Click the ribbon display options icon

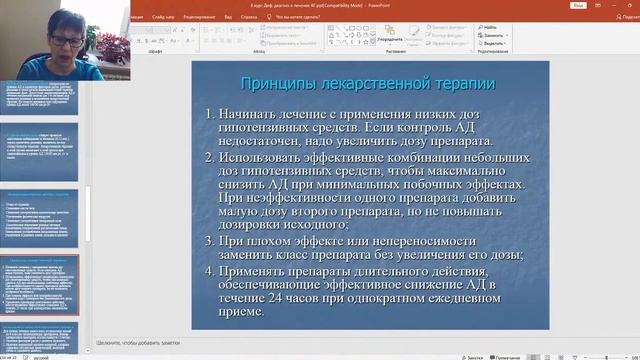click(x=598, y=5)
